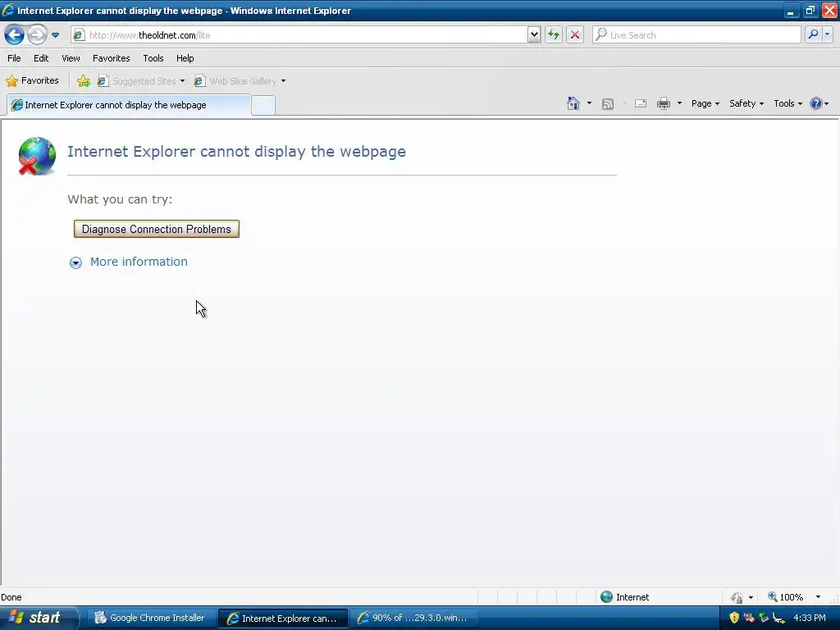840x630 pixels.
Task: Stop loading with the red X icon
Action: click(575, 35)
